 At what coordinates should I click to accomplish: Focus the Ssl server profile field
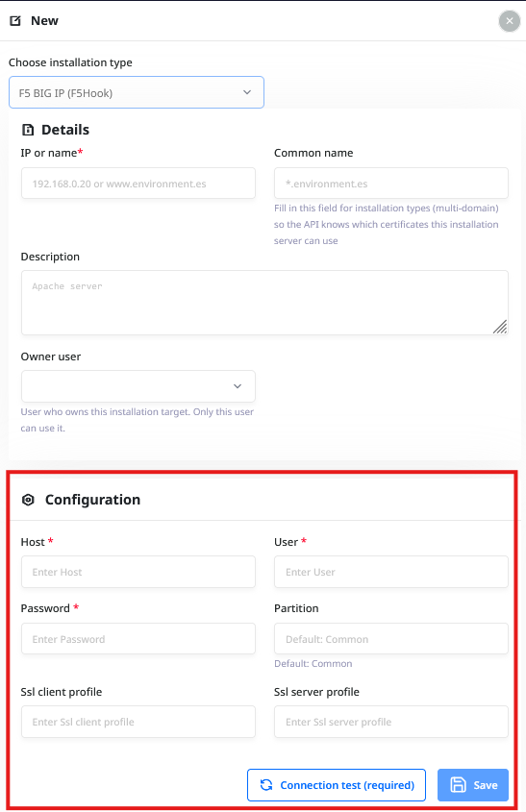[391, 722]
